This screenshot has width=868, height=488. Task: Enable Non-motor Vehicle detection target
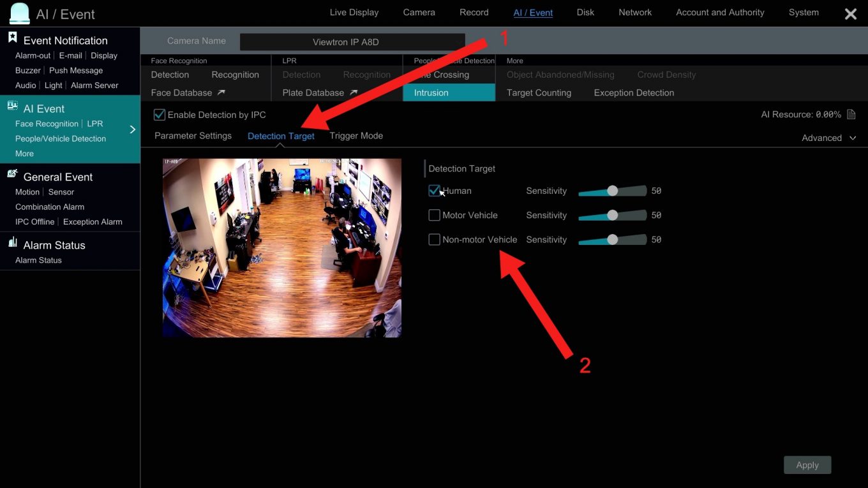click(435, 239)
